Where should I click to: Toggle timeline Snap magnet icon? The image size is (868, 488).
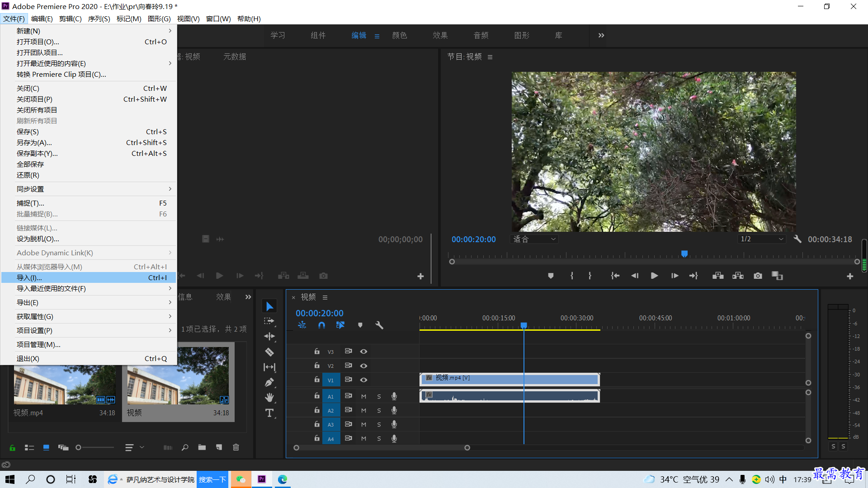point(321,325)
